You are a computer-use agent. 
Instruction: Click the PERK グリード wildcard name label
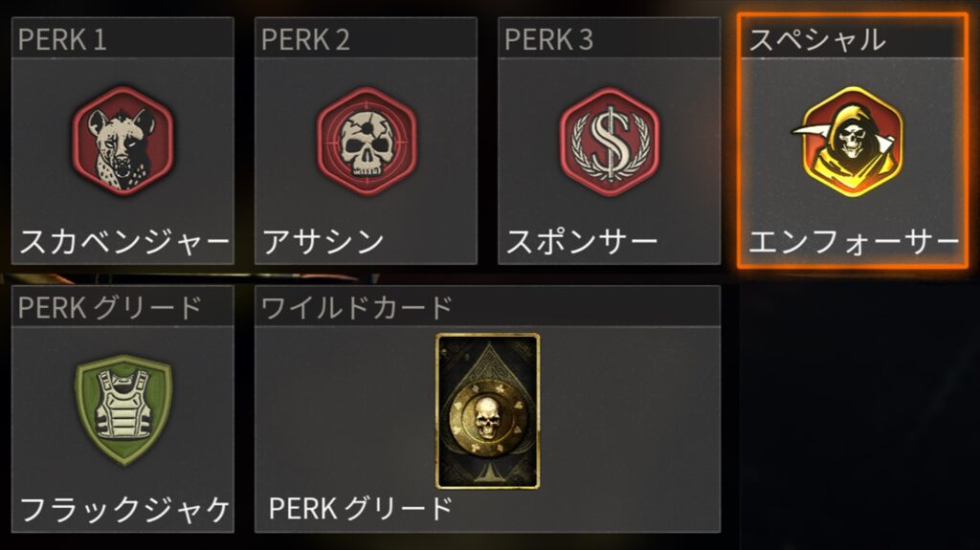point(360,509)
